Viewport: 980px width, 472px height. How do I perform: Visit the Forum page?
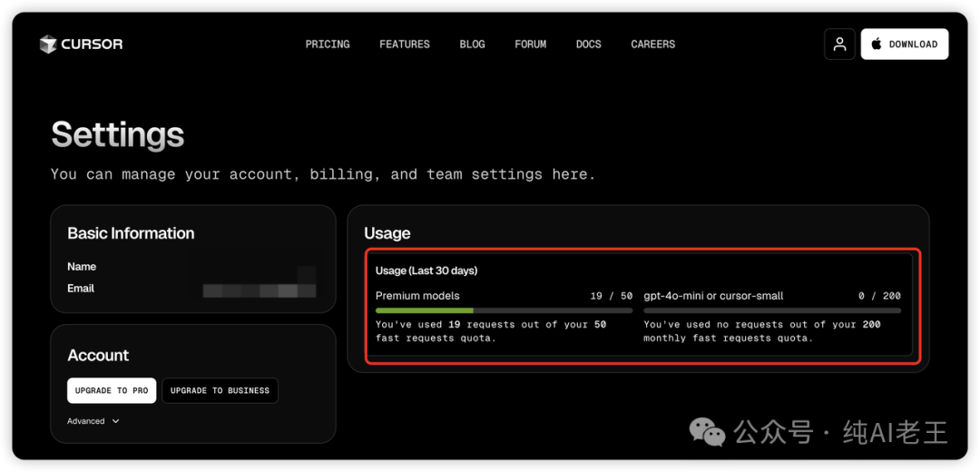531,44
